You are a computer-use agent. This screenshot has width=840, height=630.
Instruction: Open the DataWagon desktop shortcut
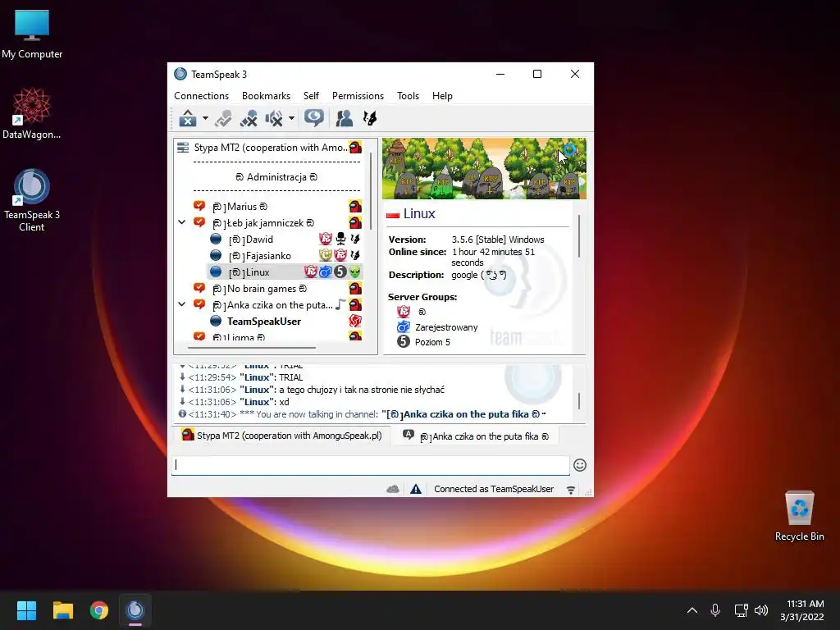[32, 113]
